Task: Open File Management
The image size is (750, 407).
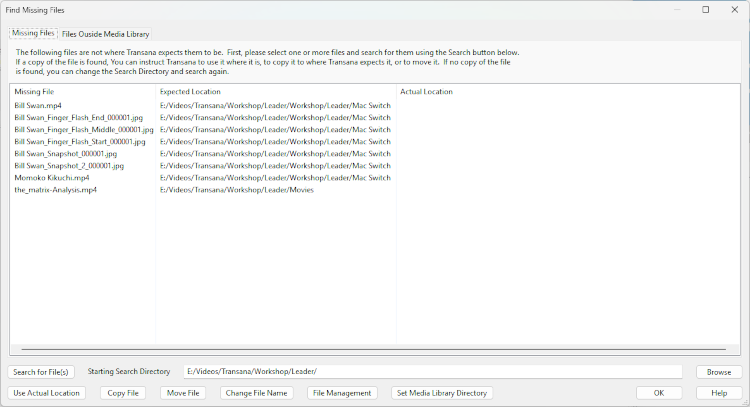Action: click(x=342, y=393)
